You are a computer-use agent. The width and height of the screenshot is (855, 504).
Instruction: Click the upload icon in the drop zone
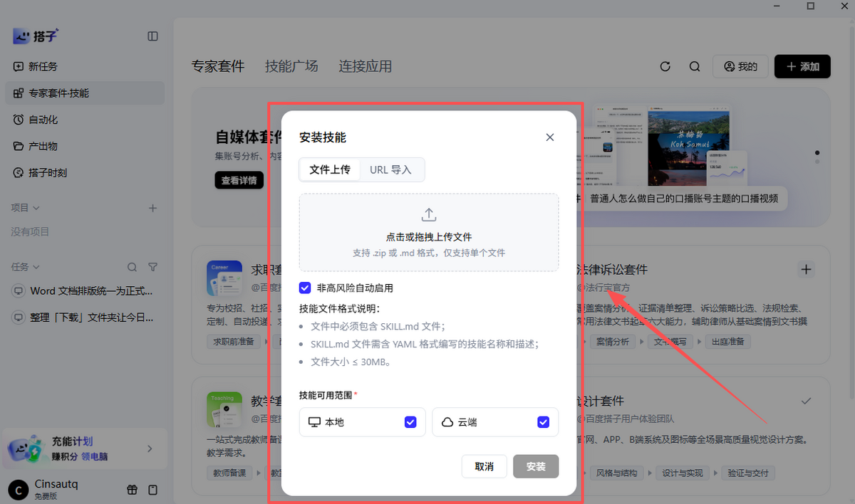point(429,214)
